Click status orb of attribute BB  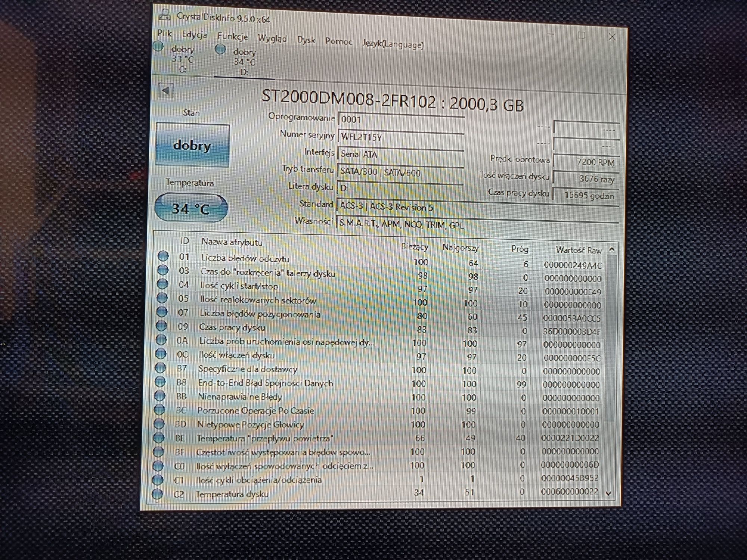pos(159,395)
